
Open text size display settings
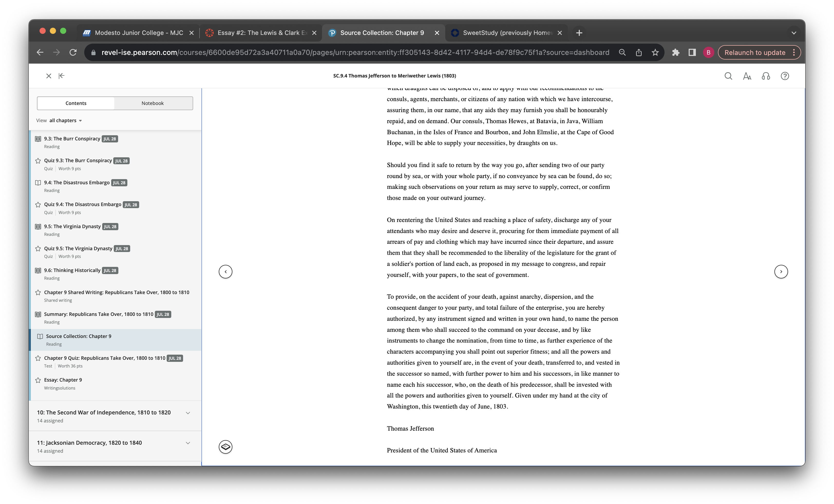click(x=747, y=76)
